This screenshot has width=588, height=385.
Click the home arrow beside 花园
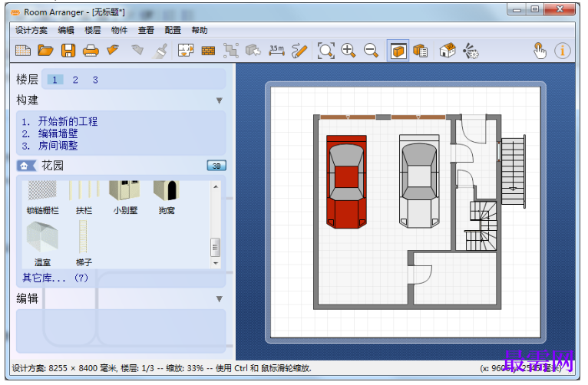[26, 166]
